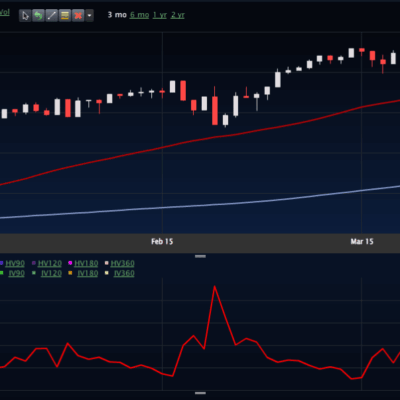Click the HV120 purple color swatch
Image resolution: width=400 pixels, height=400 pixels.
(34, 263)
